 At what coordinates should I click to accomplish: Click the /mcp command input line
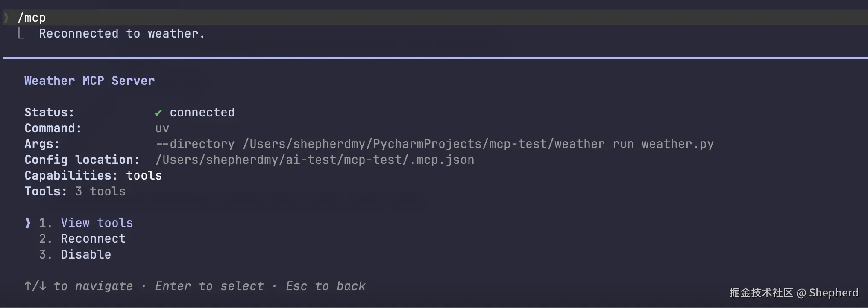[x=435, y=17]
